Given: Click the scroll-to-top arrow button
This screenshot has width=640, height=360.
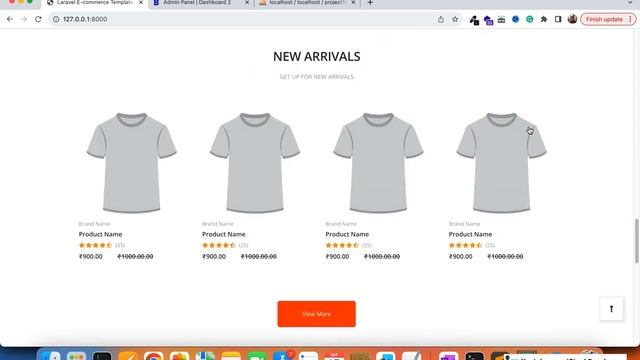Looking at the screenshot, I should 611,309.
